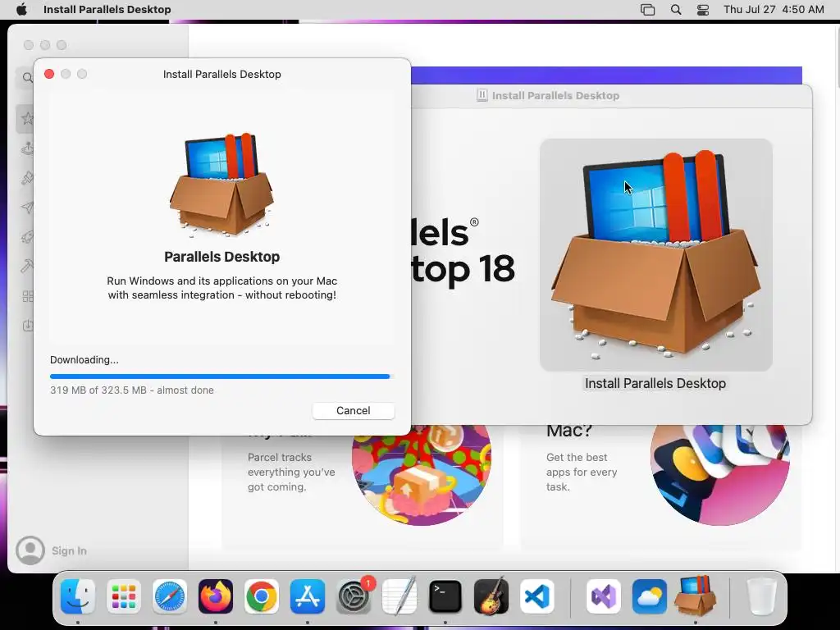Open the Play rocket section in the sidebar

tap(27, 237)
